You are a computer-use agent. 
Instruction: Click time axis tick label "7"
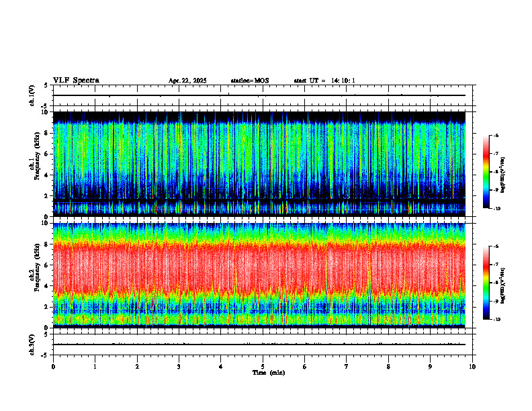click(x=347, y=367)
